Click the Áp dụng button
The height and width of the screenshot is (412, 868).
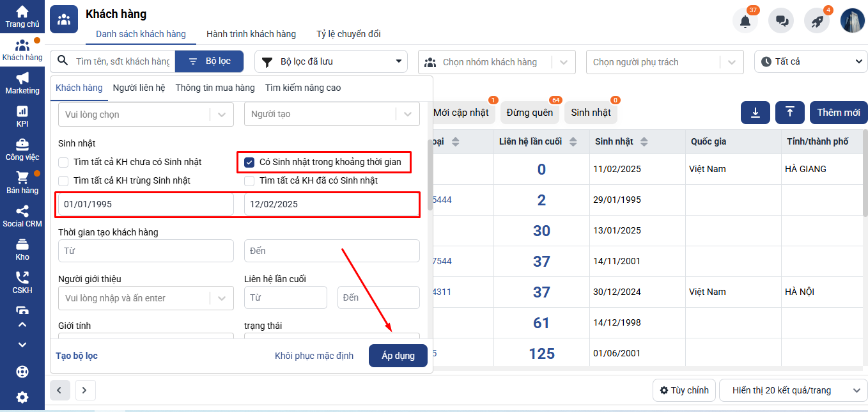398,356
